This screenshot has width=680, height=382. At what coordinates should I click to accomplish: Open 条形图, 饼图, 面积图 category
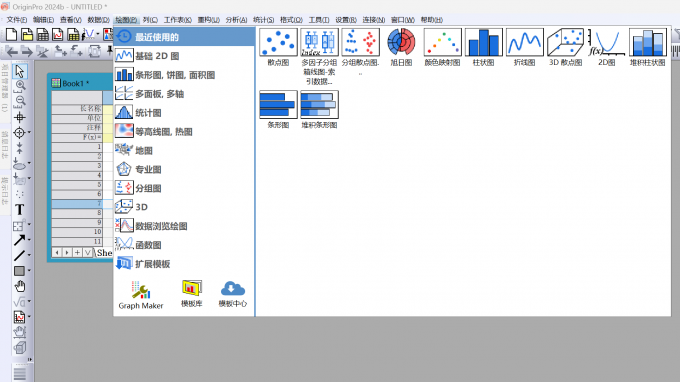[x=184, y=75]
